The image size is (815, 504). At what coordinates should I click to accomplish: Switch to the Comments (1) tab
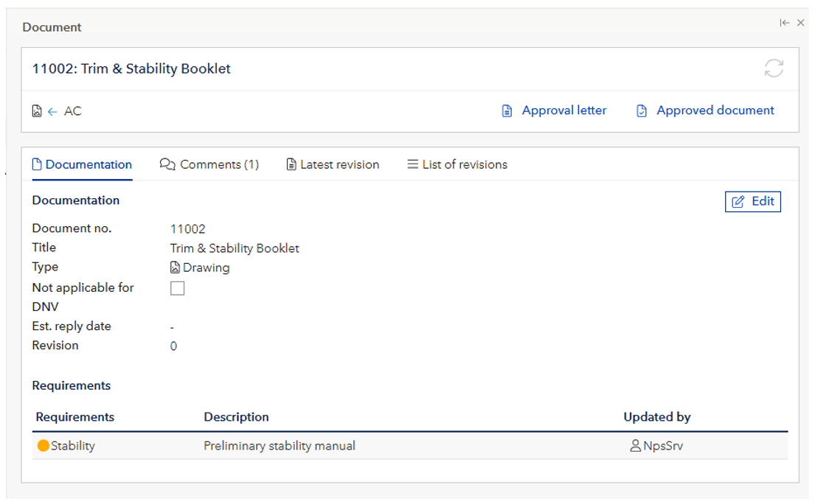click(209, 164)
